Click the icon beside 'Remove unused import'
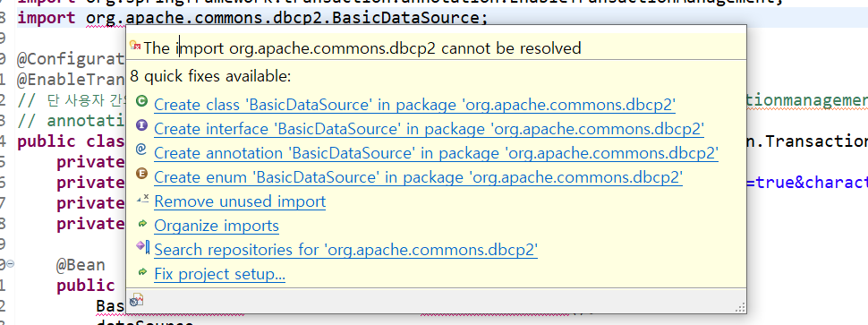Screen dimensions: 868x325 [x=142, y=199]
